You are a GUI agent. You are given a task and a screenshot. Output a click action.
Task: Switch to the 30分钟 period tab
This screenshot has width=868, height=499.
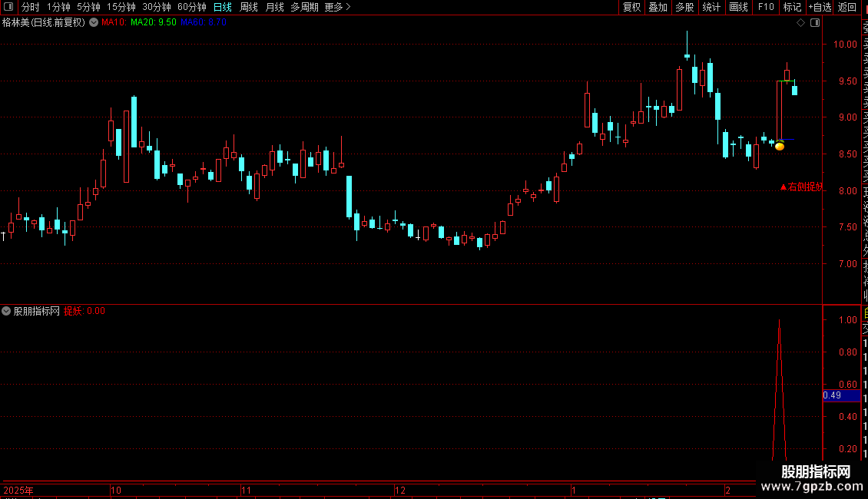point(157,7)
